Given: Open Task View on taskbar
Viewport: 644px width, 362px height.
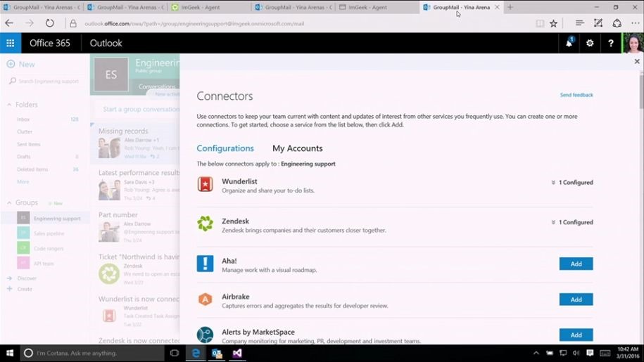Looking at the screenshot, I should point(174,353).
